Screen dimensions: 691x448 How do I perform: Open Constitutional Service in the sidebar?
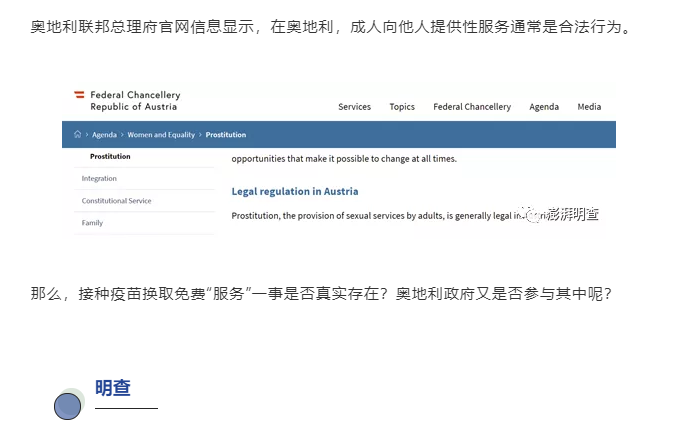(x=116, y=201)
